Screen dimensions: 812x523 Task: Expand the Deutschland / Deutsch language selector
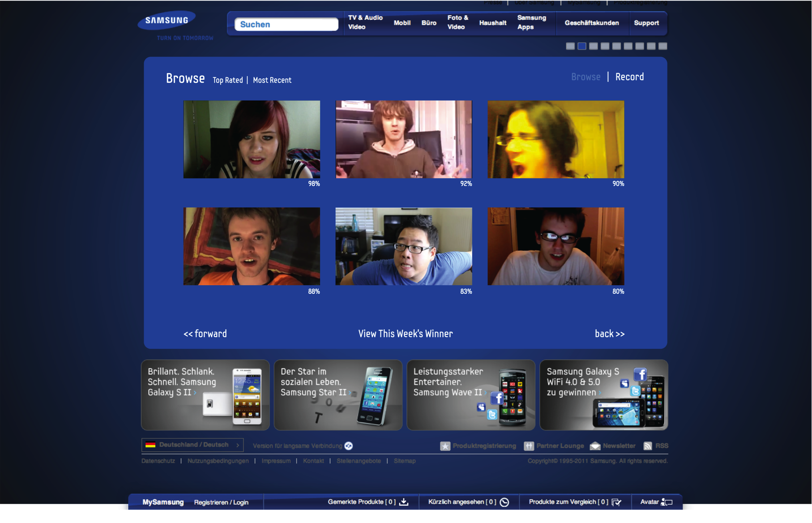(192, 445)
